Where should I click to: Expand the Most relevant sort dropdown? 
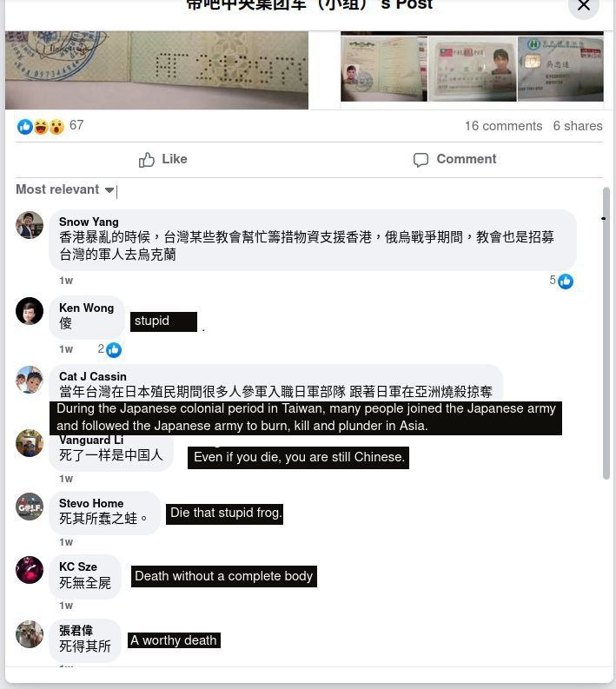[x=65, y=189]
